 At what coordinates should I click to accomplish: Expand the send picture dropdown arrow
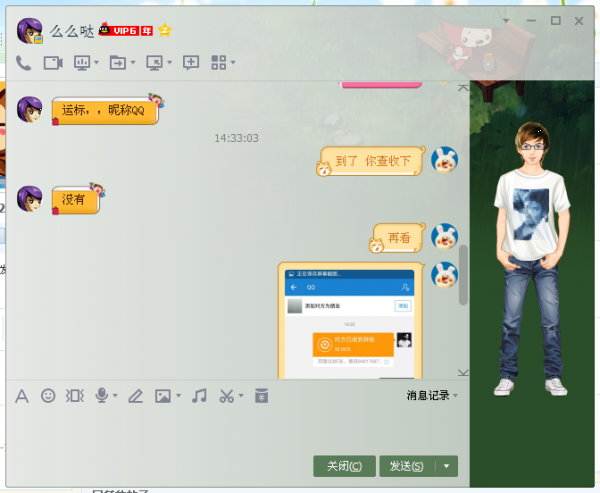click(x=178, y=396)
